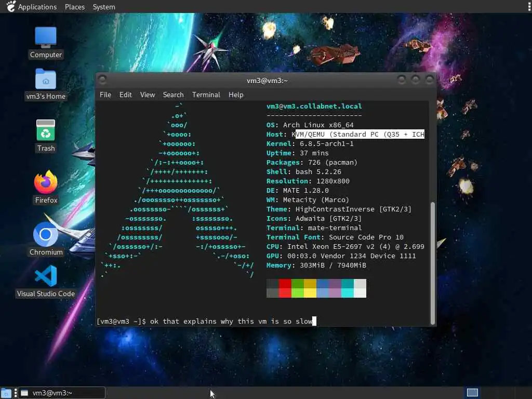Click the 'GPU: 00:03.0 Vendor 1234' line

pos(341,256)
